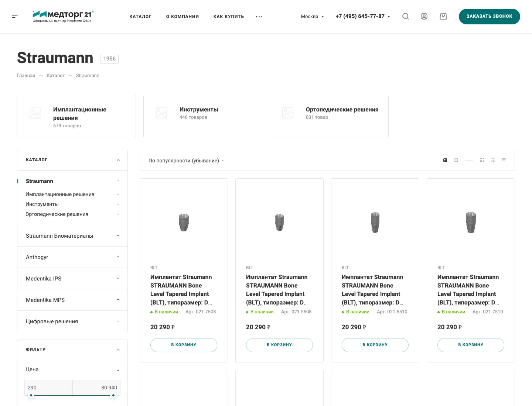532x406 pixels.
Task: Add article 021.7508 implant to cart
Action: 184,345
